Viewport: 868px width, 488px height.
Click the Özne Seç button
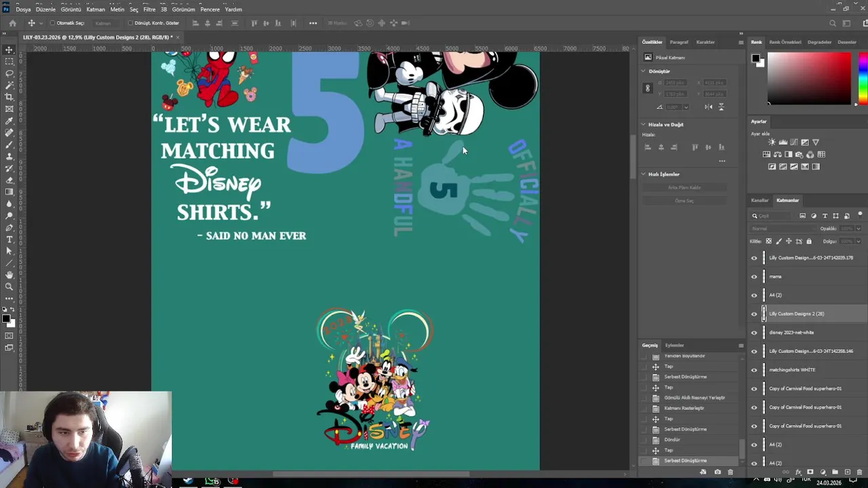[x=684, y=201]
